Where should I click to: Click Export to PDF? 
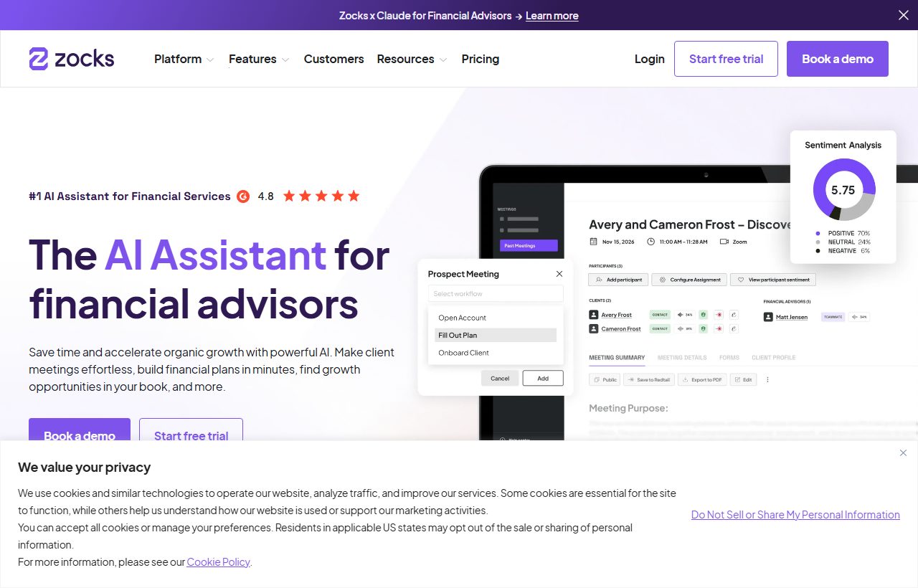point(703,379)
